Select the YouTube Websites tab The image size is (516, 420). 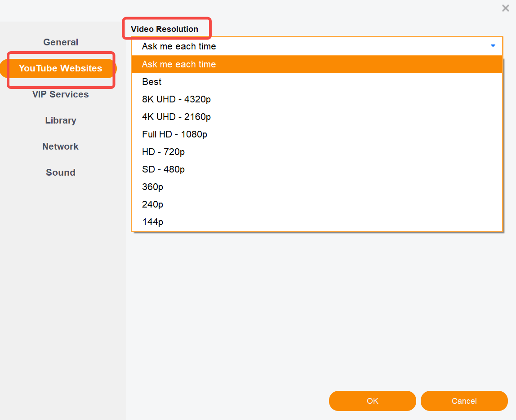(58, 68)
